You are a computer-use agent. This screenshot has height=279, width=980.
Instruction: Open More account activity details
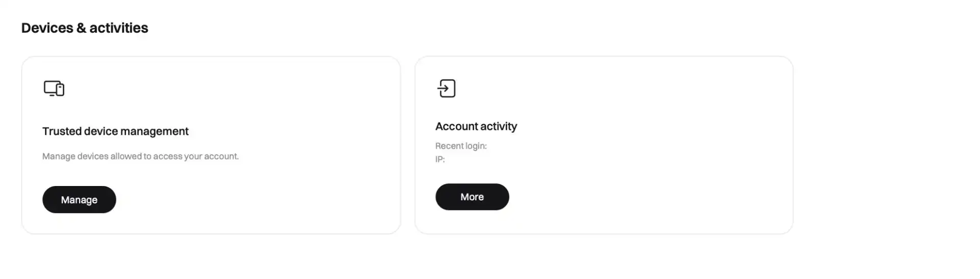point(472,197)
